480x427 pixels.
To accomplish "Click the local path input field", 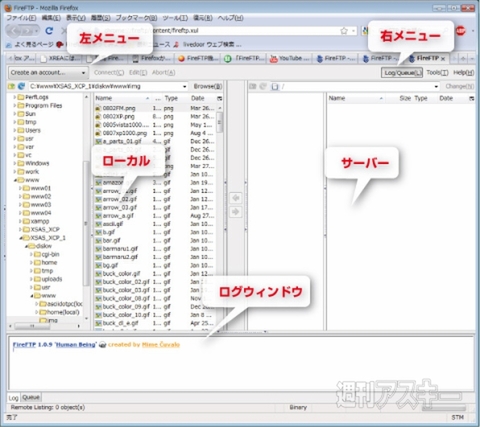I will click(x=104, y=87).
